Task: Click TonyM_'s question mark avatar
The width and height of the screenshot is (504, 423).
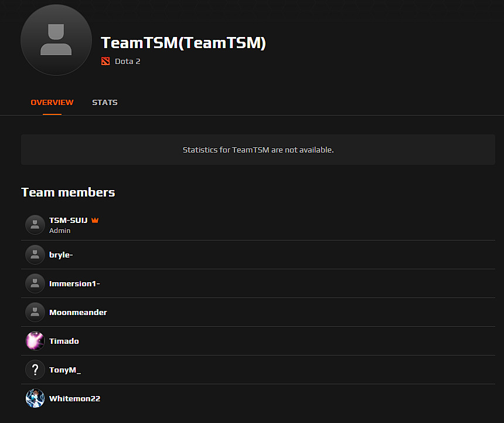Action: coord(35,370)
